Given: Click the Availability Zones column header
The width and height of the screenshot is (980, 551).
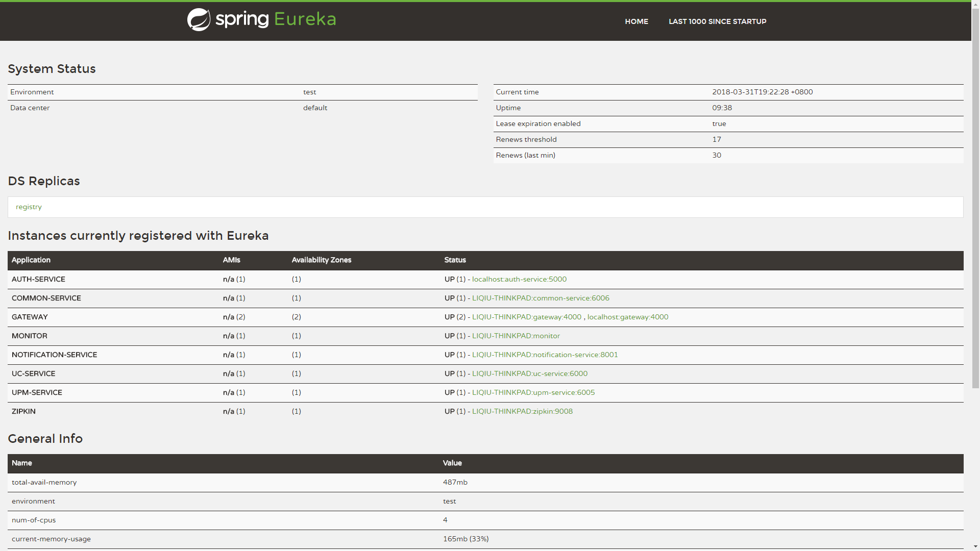Looking at the screenshot, I should pyautogui.click(x=321, y=260).
